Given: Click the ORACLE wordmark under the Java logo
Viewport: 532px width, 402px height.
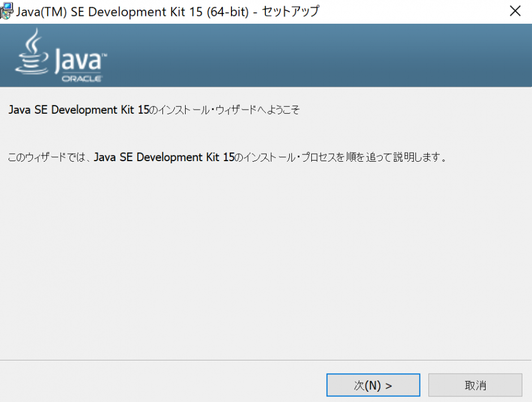Looking at the screenshot, I should tap(82, 79).
